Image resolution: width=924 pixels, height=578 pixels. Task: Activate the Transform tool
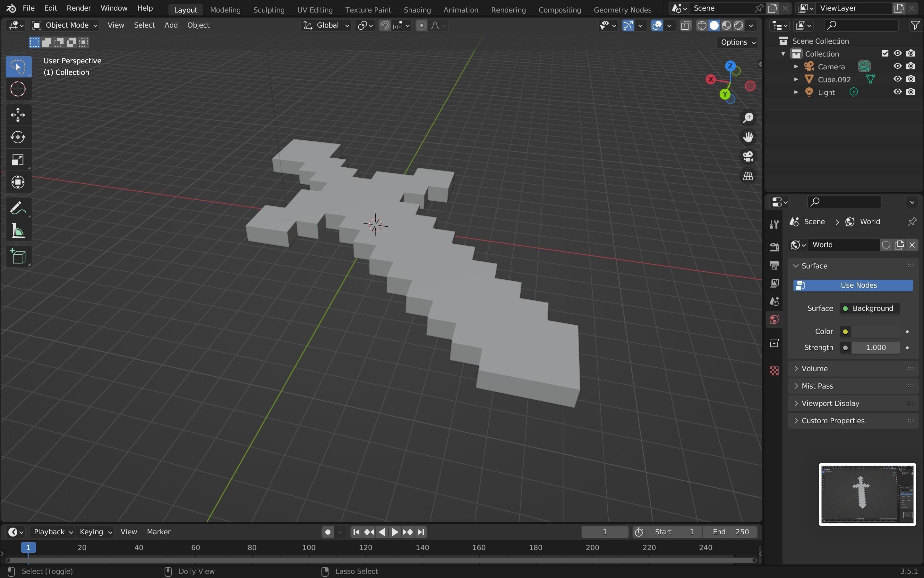tap(18, 182)
